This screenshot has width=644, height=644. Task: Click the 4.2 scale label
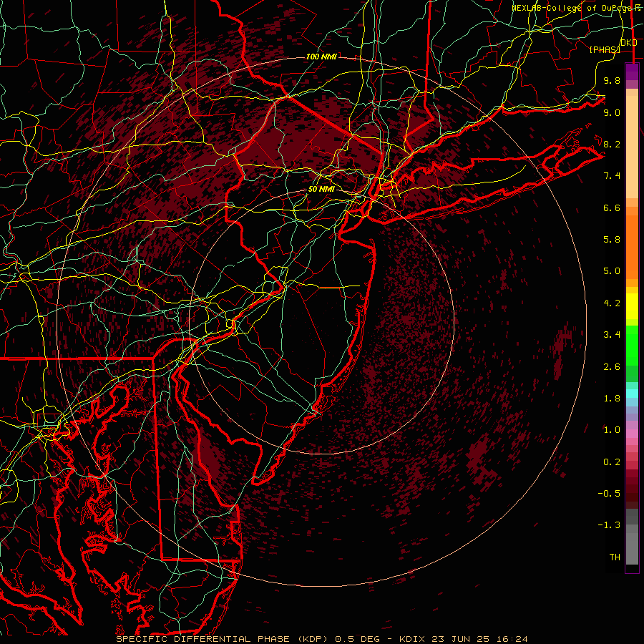tap(612, 303)
